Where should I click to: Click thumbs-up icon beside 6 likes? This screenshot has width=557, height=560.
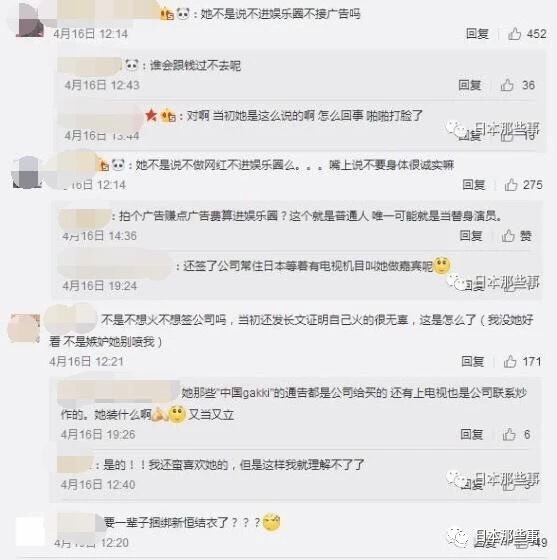pos(509,434)
